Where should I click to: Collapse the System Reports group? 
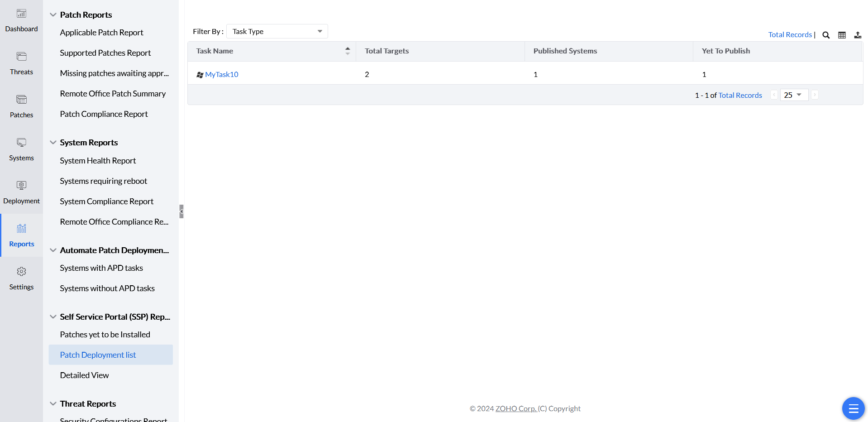(53, 142)
